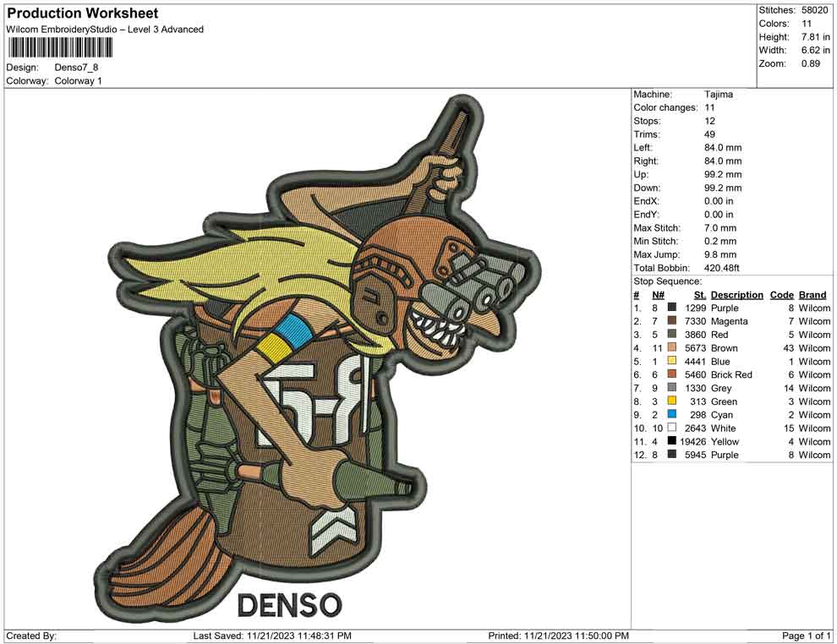Click the swatch in the 5460 Brick Red row
837x644 pixels.
pos(672,374)
